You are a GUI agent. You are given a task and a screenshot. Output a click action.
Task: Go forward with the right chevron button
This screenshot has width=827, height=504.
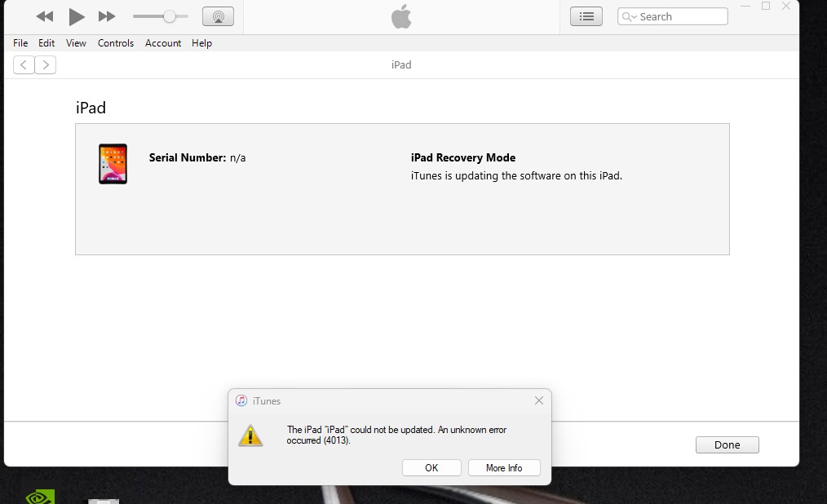coord(46,65)
